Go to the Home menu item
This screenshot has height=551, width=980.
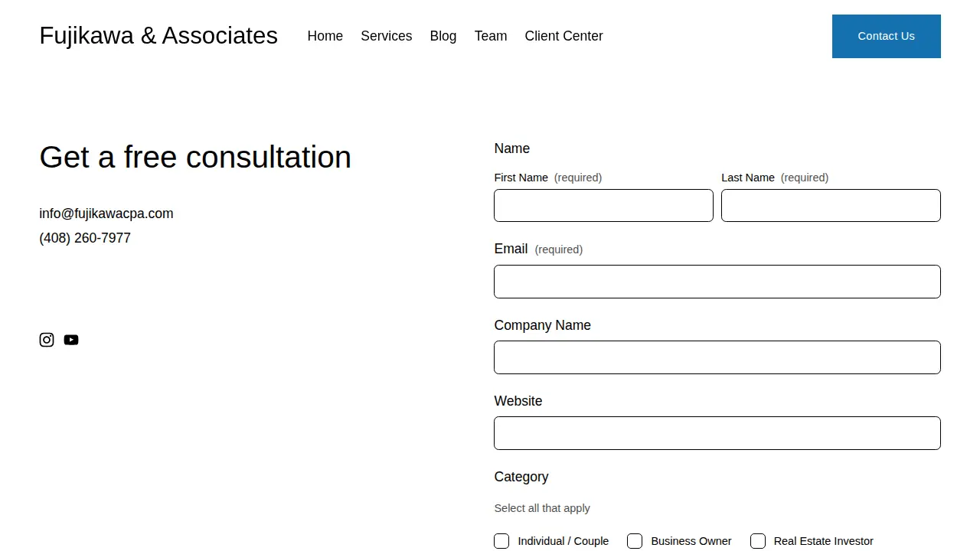(325, 36)
